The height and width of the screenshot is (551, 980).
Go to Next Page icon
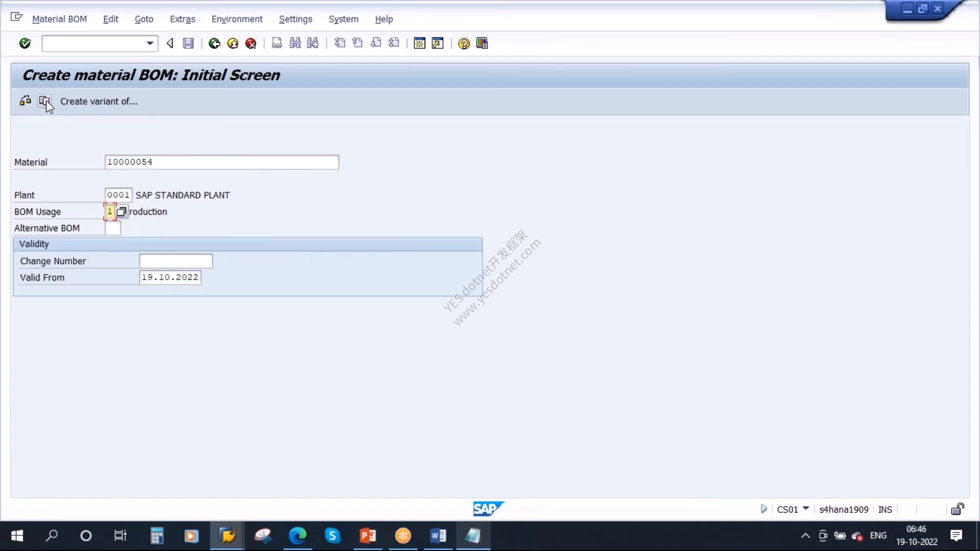[x=376, y=43]
